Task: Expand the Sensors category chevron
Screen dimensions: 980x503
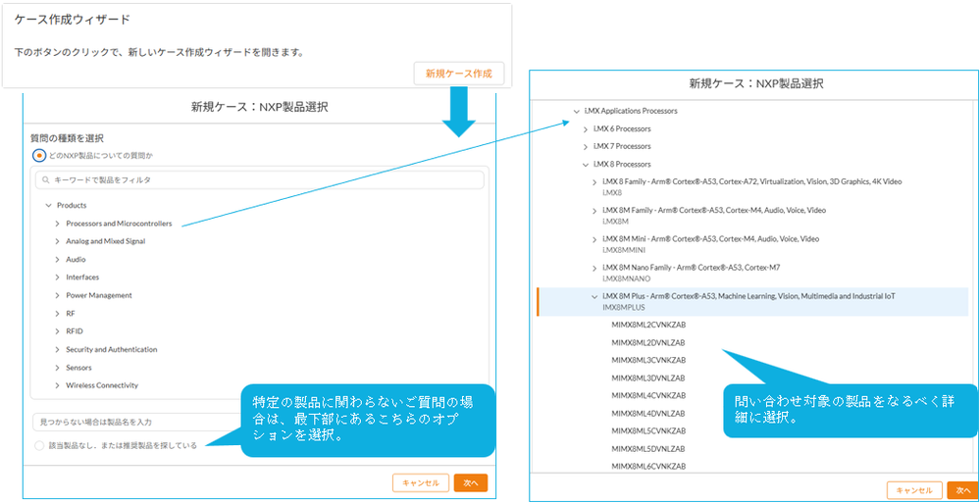Action: [x=57, y=368]
